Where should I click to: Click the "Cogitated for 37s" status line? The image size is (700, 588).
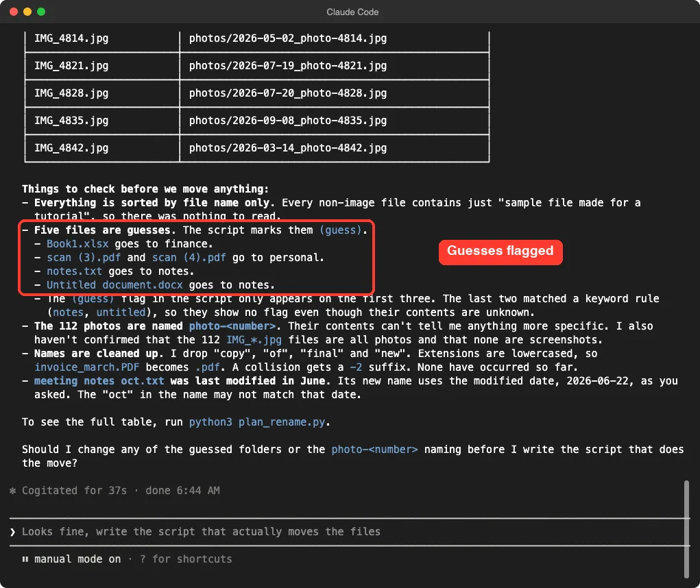[75, 491]
